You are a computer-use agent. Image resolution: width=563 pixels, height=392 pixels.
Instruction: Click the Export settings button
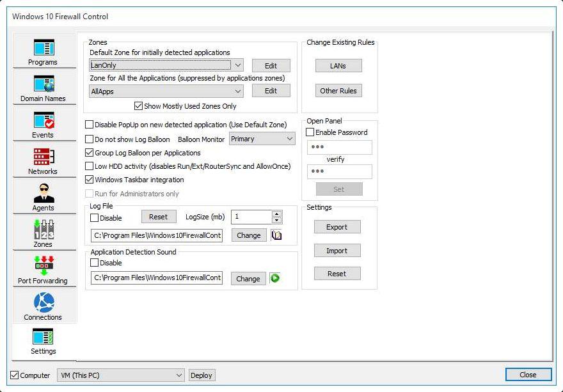pos(337,227)
